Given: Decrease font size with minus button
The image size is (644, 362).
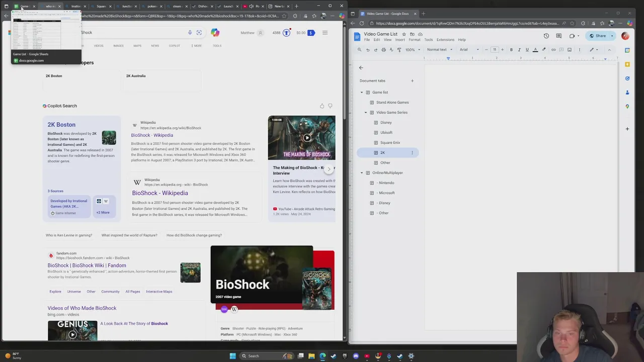Looking at the screenshot, I should tap(487, 50).
